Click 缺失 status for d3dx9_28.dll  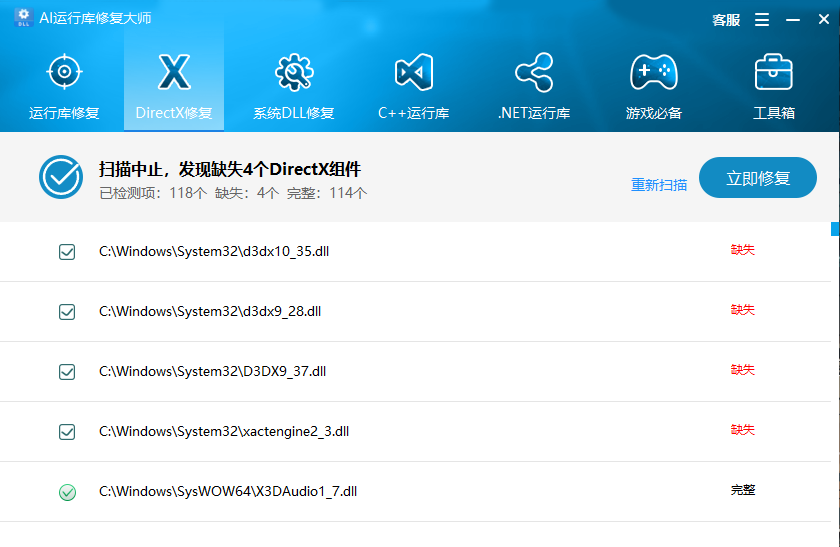point(742,310)
